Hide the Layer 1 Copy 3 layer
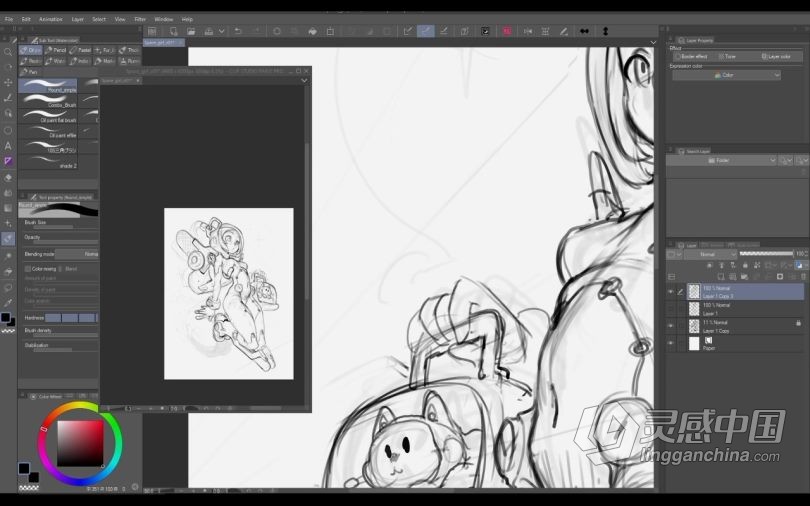The width and height of the screenshot is (810, 506). click(671, 292)
